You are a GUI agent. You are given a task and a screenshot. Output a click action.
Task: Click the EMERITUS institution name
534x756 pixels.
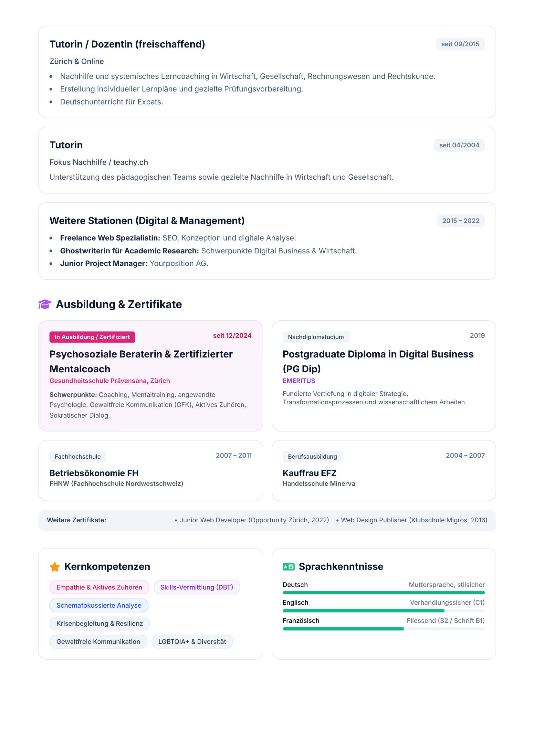click(x=299, y=381)
